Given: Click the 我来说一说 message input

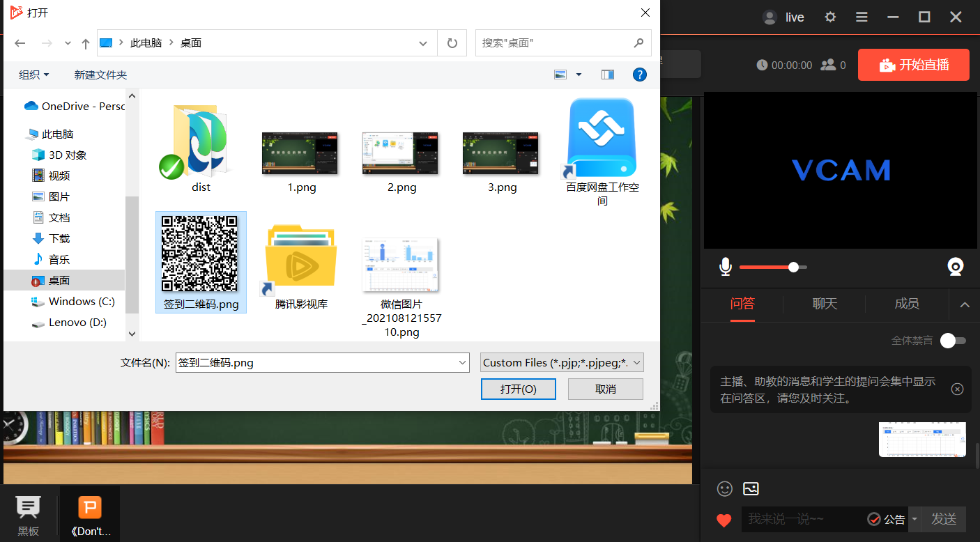Looking at the screenshot, I should pyautogui.click(x=803, y=519).
